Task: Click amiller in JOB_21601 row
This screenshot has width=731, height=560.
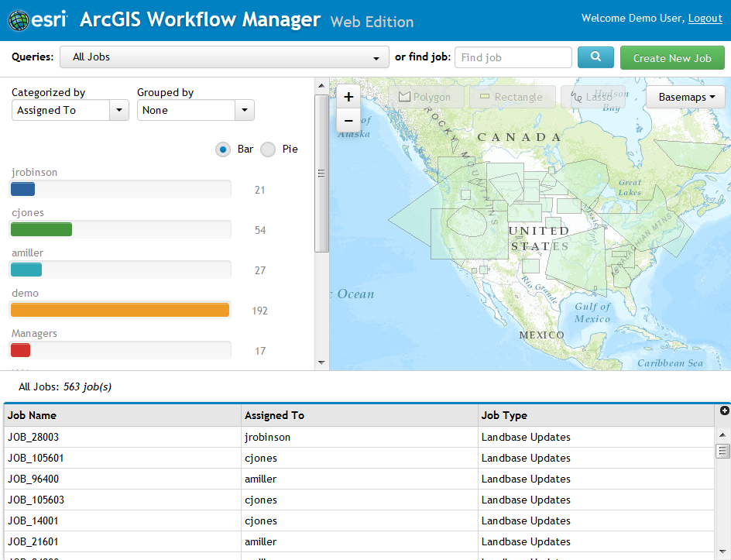Action: (x=261, y=542)
